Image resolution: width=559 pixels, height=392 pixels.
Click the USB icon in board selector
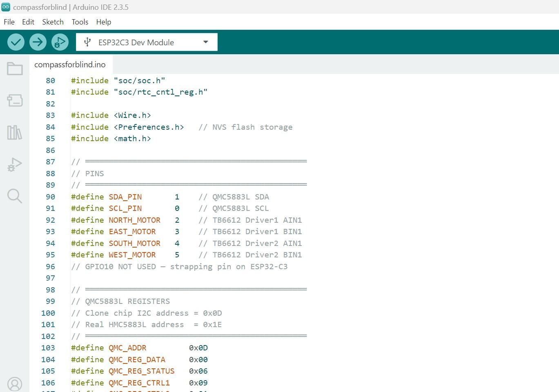[87, 42]
